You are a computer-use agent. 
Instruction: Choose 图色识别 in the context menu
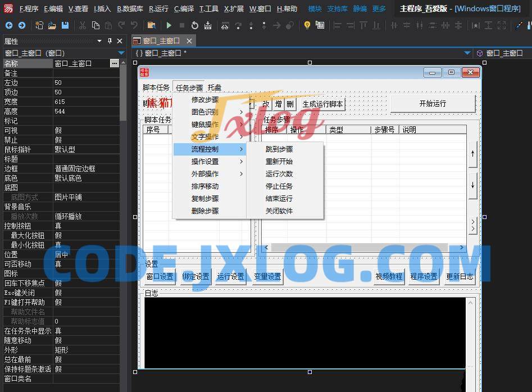coord(205,112)
